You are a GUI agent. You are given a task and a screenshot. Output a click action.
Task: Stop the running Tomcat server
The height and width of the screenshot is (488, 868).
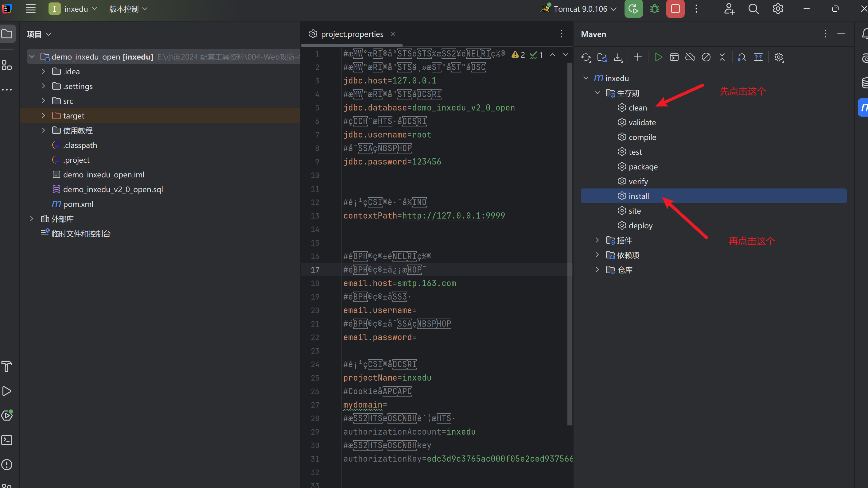(675, 9)
